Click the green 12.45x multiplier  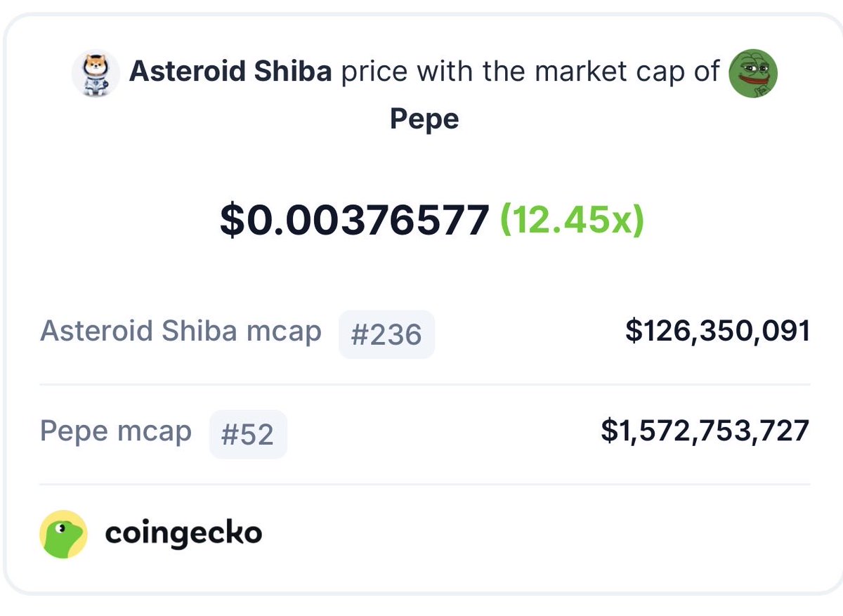click(572, 221)
